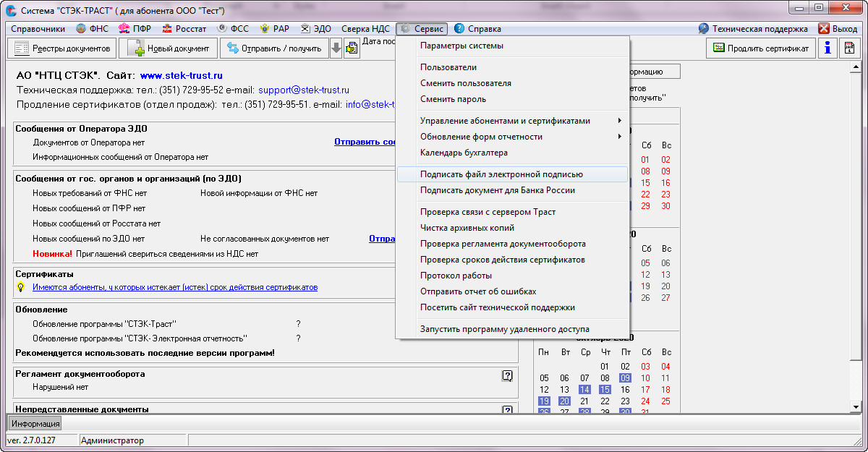
Task: Click Отправить / получить button
Action: click(274, 48)
